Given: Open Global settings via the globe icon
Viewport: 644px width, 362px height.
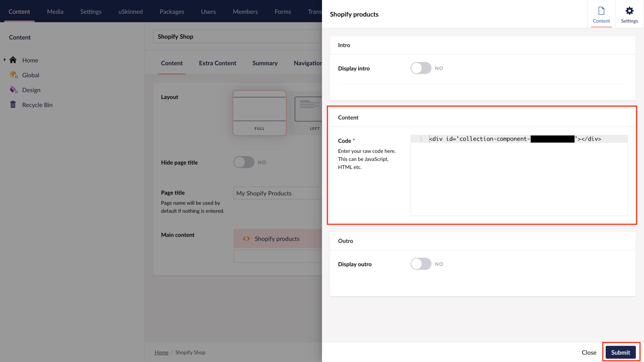Looking at the screenshot, I should (13, 75).
